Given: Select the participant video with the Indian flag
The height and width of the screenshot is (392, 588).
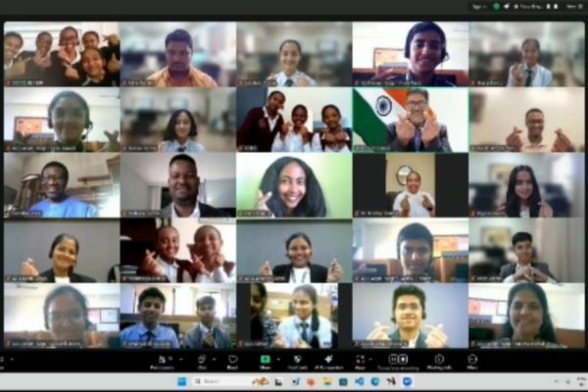Looking at the screenshot, I should (x=412, y=121).
